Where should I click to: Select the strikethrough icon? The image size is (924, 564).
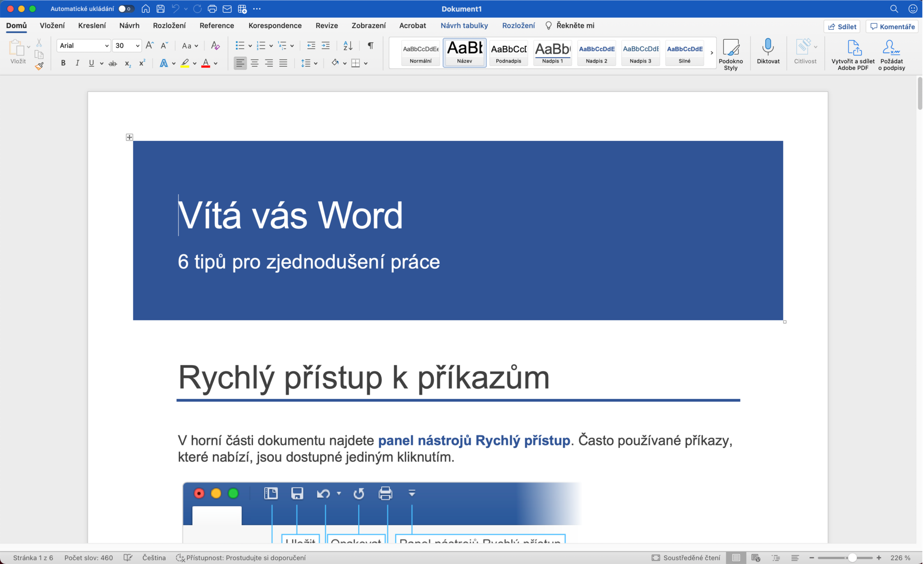113,63
